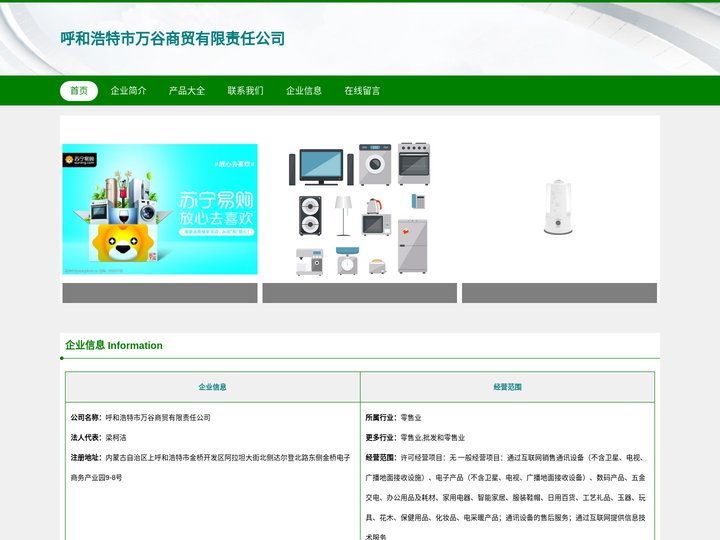This screenshot has width=720, height=540.
Task: Go to 企业简介 navigation item
Action: pos(129,90)
